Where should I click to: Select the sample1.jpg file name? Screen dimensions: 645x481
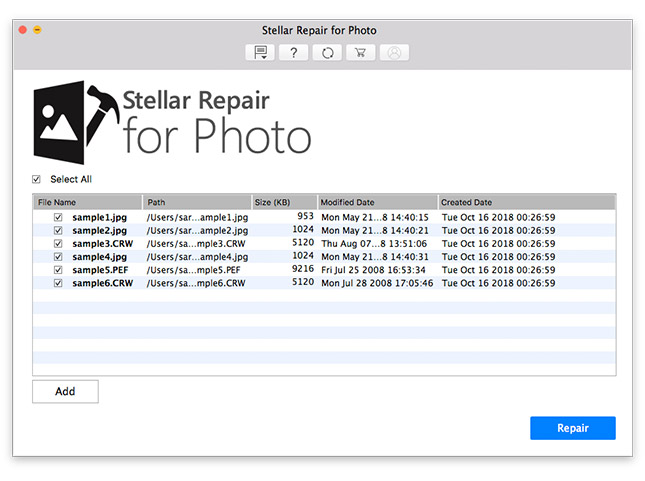pyautogui.click(x=100, y=217)
